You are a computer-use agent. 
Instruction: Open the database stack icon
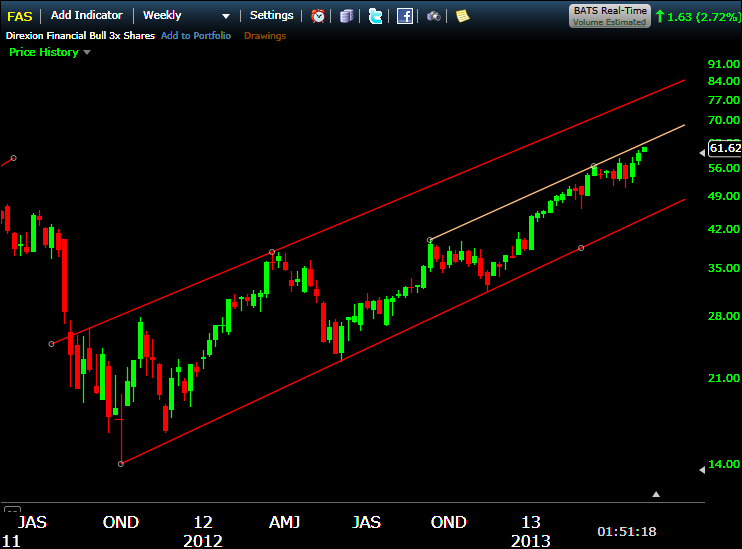coord(346,16)
